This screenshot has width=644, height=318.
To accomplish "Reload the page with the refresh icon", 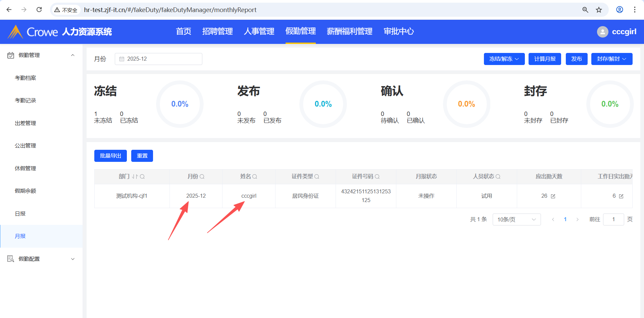I will pos(39,10).
